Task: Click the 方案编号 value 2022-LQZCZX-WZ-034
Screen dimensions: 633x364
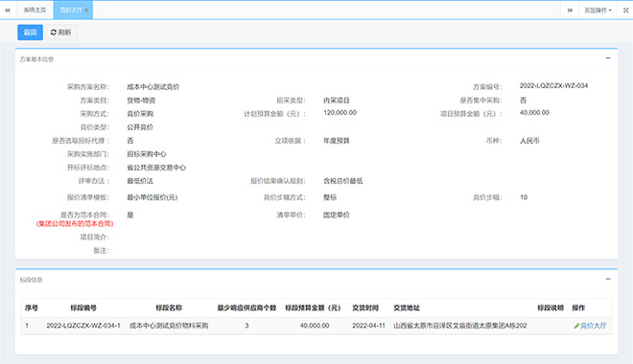Action: click(x=553, y=86)
